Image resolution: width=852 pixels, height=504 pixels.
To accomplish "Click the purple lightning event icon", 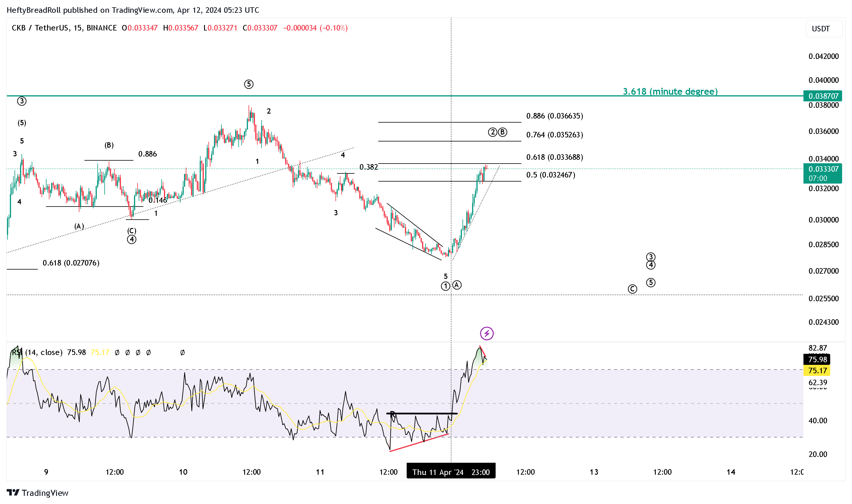I will point(487,333).
